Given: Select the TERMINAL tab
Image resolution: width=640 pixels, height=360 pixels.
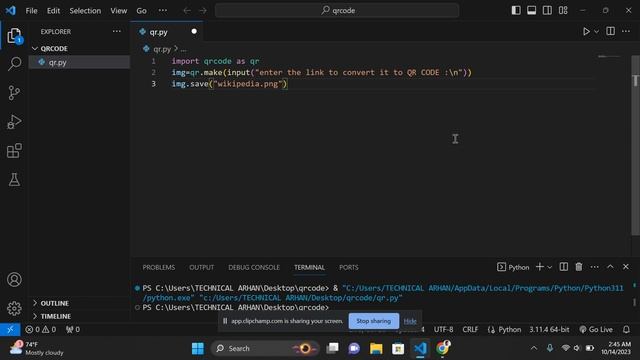Looking at the screenshot, I should coord(309,267).
